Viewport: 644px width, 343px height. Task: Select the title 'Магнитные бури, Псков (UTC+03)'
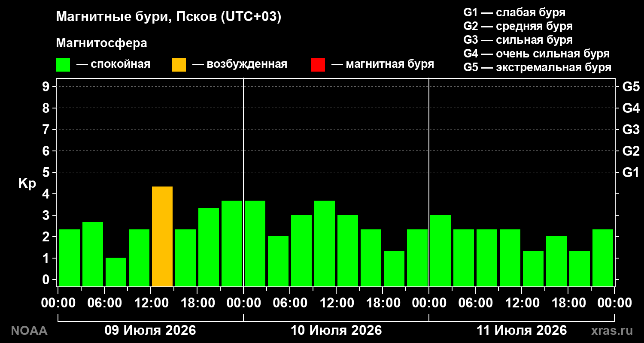(x=169, y=17)
